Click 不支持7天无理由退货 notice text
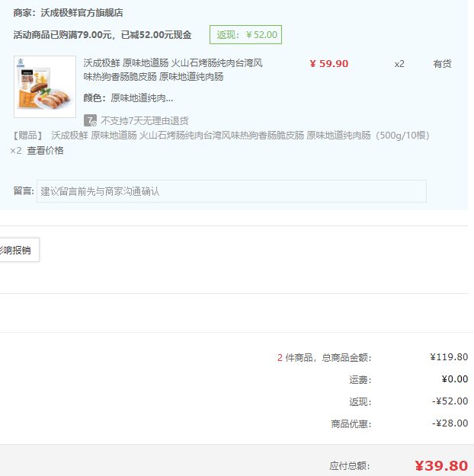This screenshot has width=474, height=476. 145,121
